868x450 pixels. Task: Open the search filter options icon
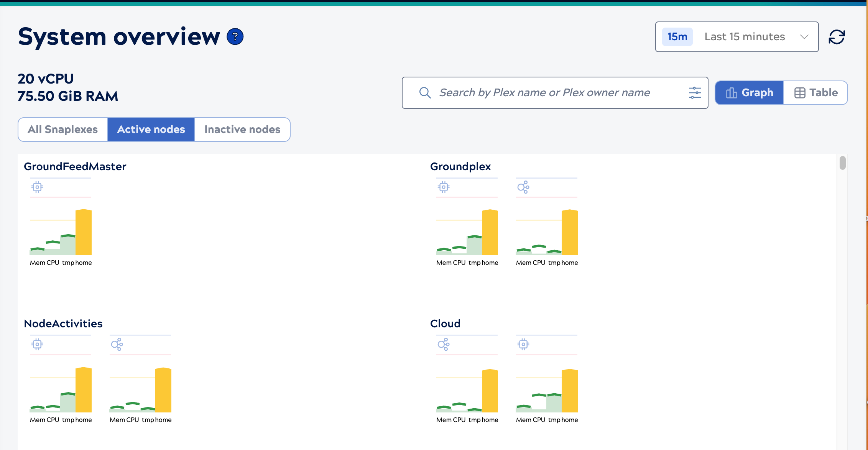695,93
